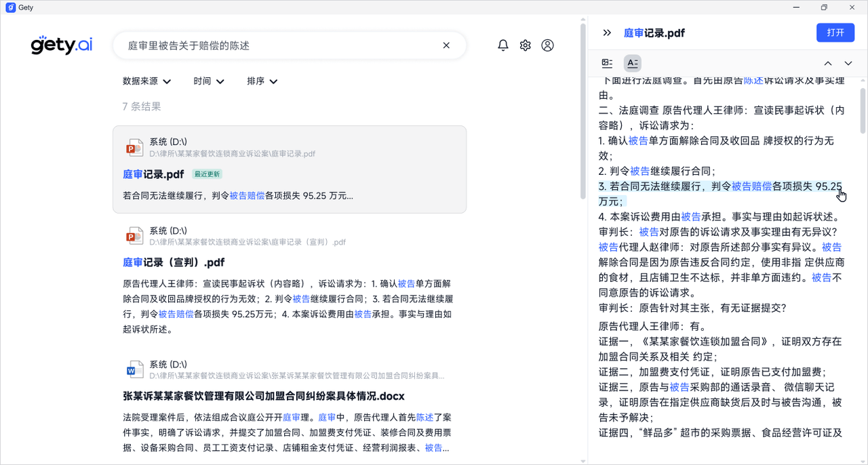The image size is (868, 465).
Task: Click the gety.ai logo
Action: point(62,45)
